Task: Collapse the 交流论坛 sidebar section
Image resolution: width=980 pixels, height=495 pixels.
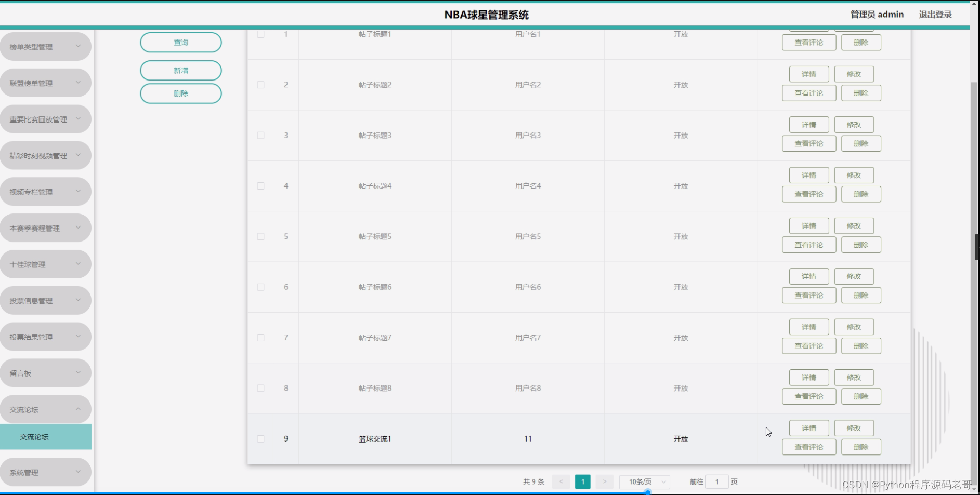Action: tap(46, 409)
